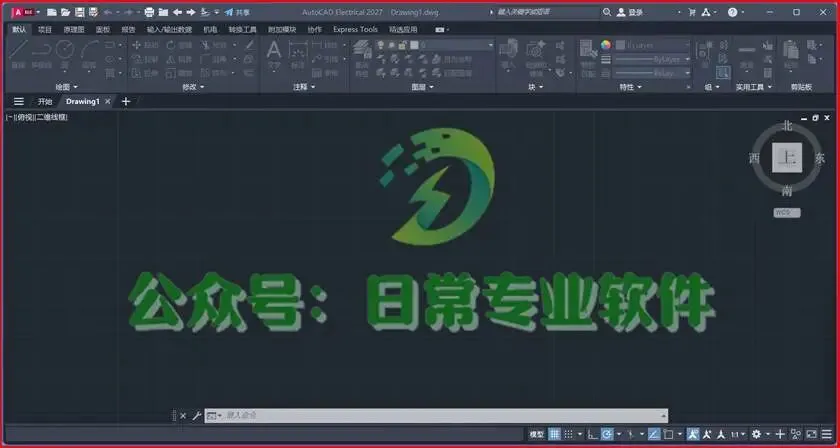Open Layer Properties manager icon
Screen dimensions: 840x448
[363, 56]
